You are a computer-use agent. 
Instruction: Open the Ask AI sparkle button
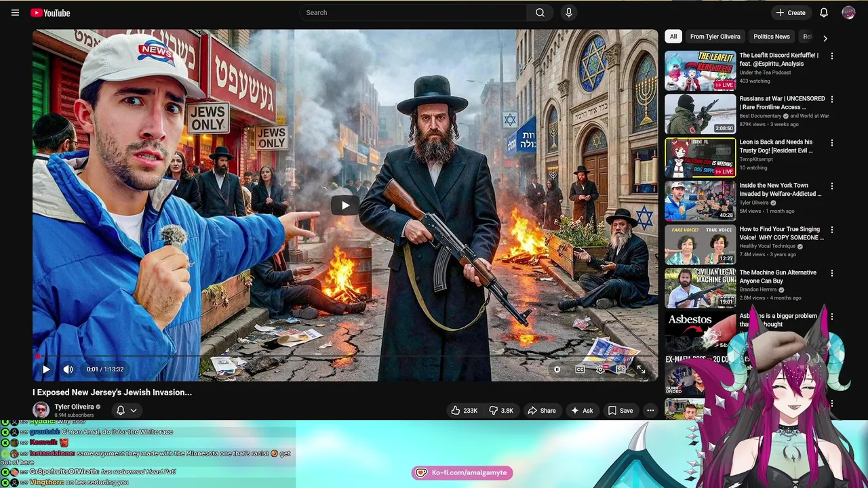(x=582, y=410)
